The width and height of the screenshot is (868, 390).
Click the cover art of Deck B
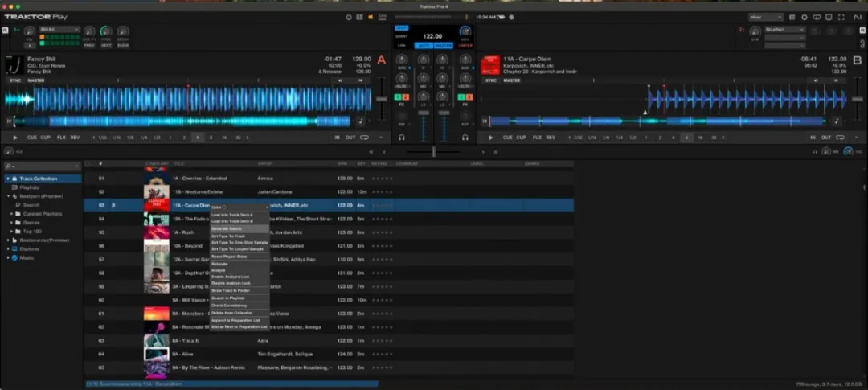click(x=490, y=65)
